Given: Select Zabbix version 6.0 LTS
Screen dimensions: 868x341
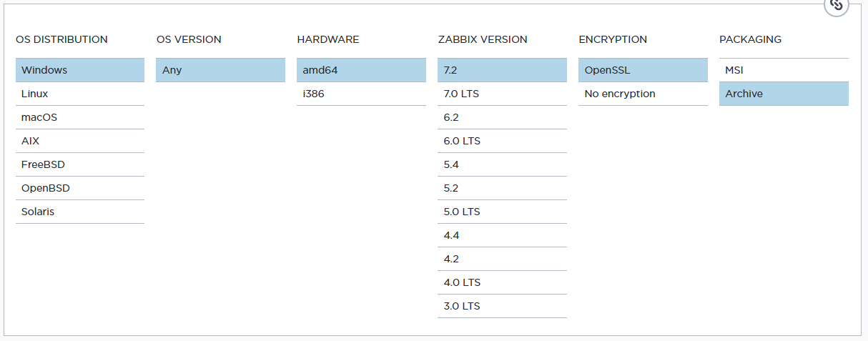Looking at the screenshot, I should coord(501,141).
